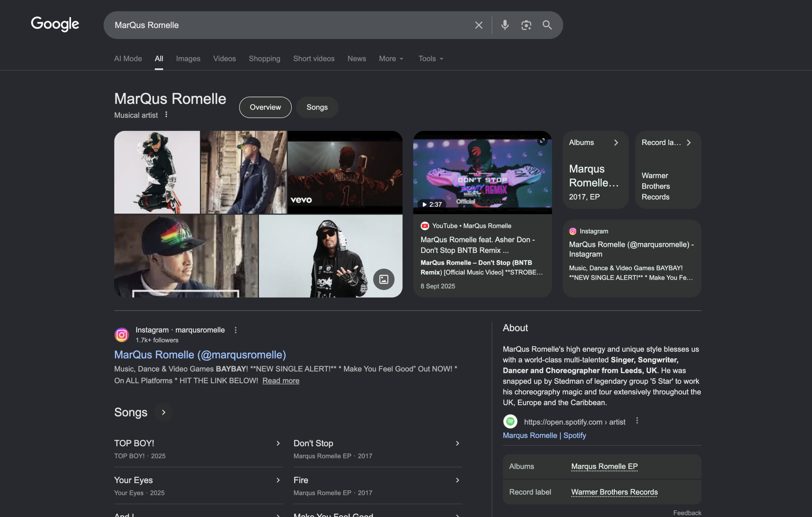This screenshot has height=517, width=812.
Task: Click the Instagram icon in the side card
Action: pyautogui.click(x=573, y=231)
